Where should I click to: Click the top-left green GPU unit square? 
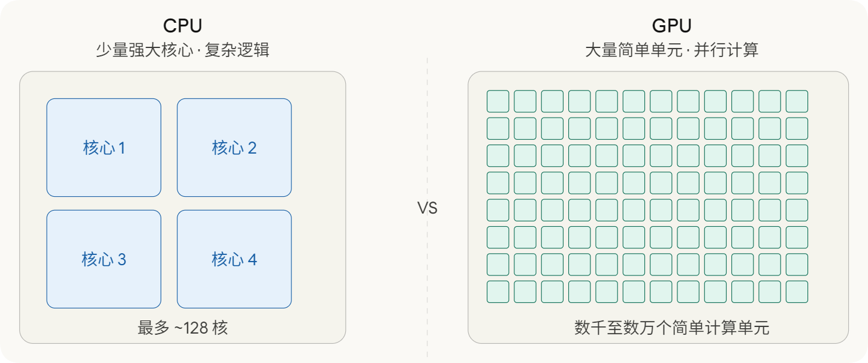(498, 101)
